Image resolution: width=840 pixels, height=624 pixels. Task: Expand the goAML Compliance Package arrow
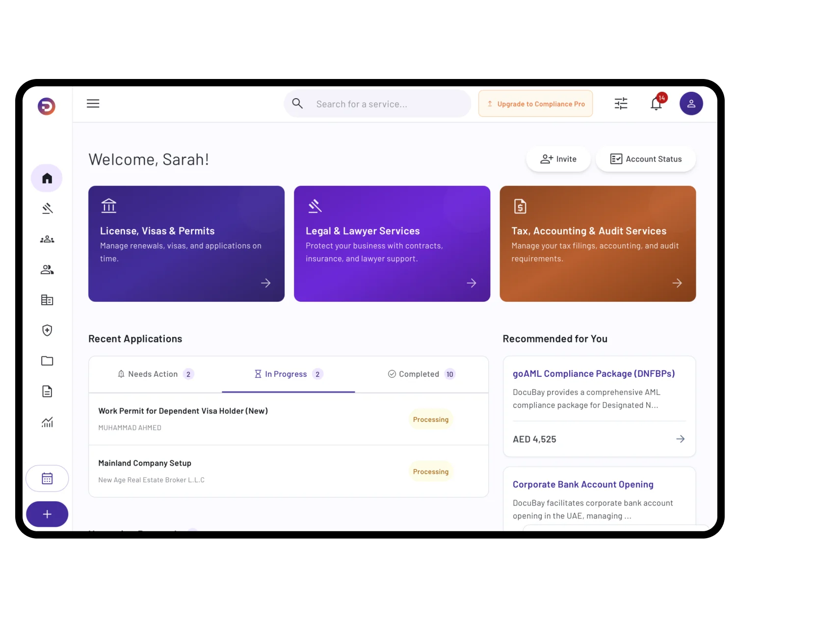click(x=680, y=439)
